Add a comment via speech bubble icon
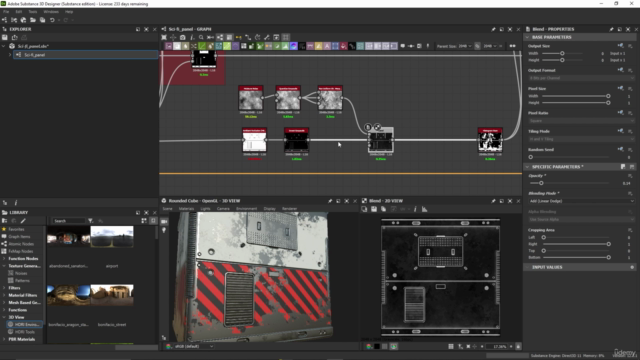This screenshot has height=360, width=640. pyautogui.click(x=402, y=46)
